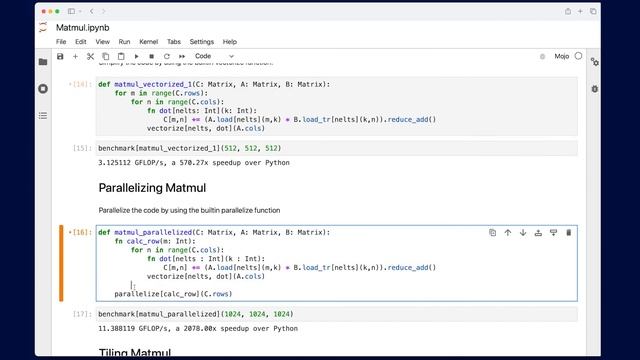The image size is (640, 360).
Task: Insert a cell below with plus icon
Action: [75, 56]
